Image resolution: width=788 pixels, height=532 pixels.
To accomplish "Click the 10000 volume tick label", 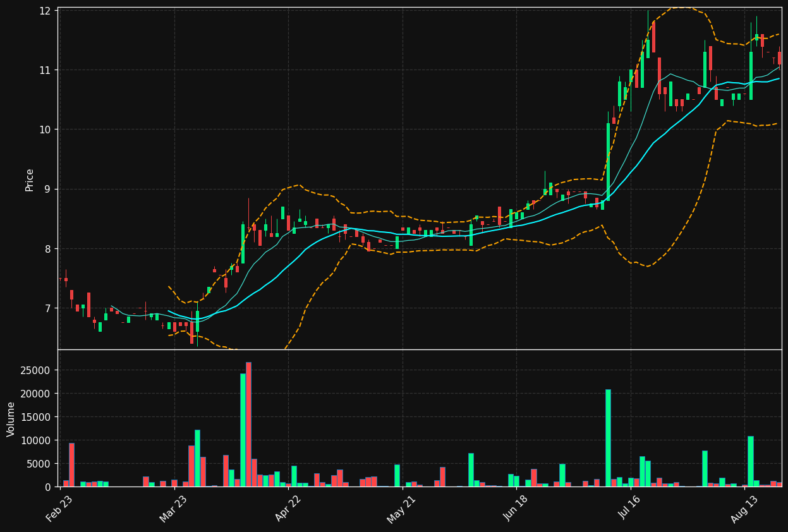I will (x=37, y=440).
